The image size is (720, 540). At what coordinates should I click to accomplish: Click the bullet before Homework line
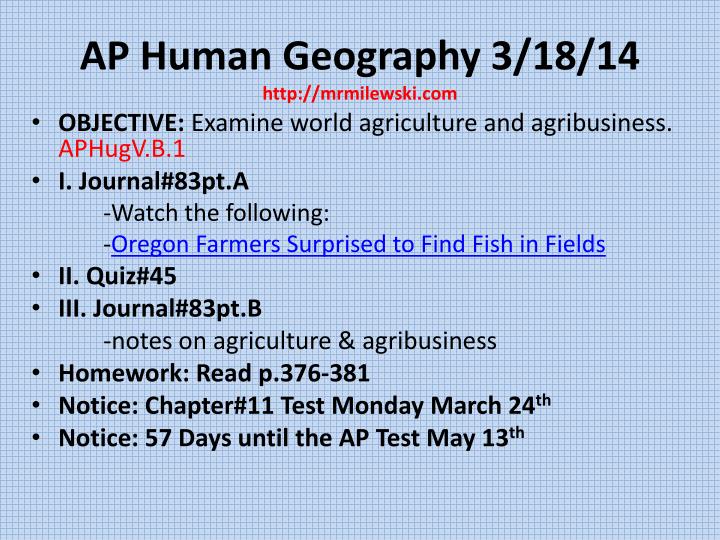(36, 373)
